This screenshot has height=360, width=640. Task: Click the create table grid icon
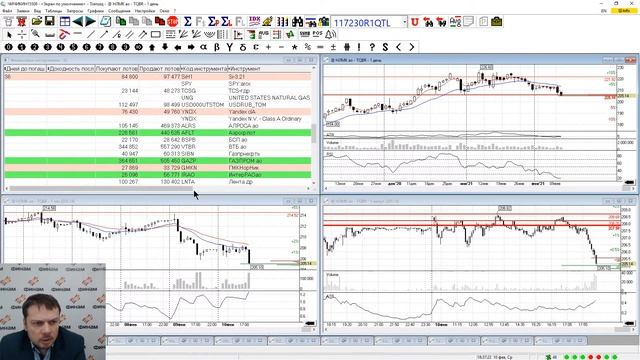click(65, 22)
